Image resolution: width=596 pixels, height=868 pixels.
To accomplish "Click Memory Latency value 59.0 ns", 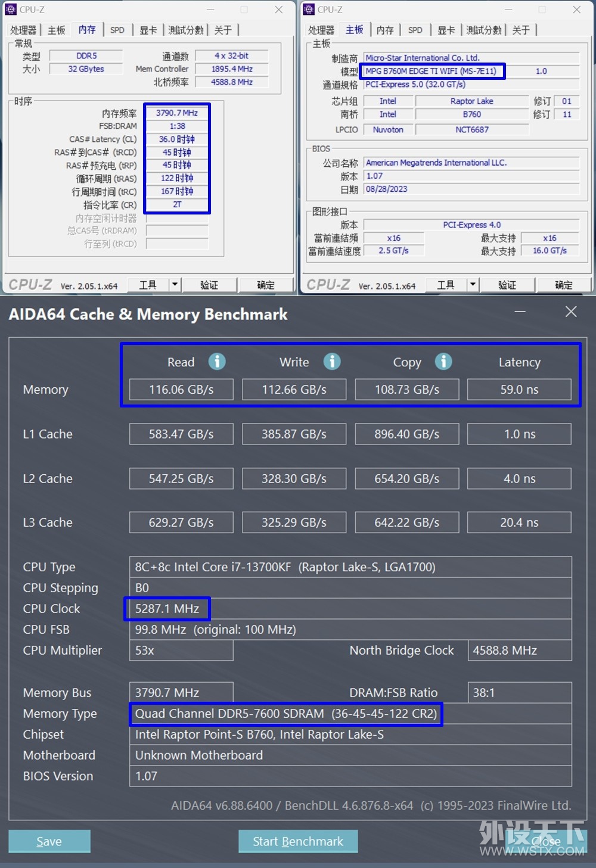I will tap(519, 390).
